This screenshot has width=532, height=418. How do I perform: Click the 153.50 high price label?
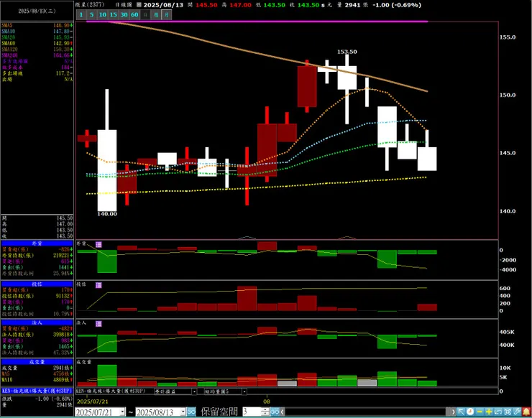tap(347, 52)
